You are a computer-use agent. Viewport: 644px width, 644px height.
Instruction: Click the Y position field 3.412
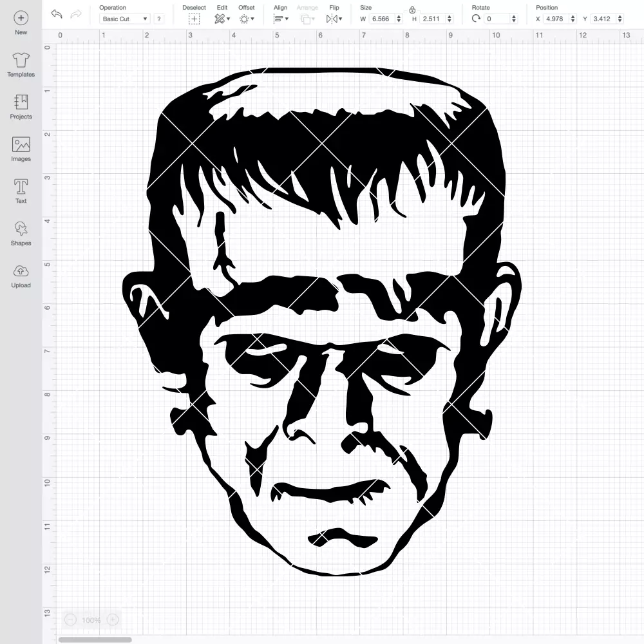(603, 19)
